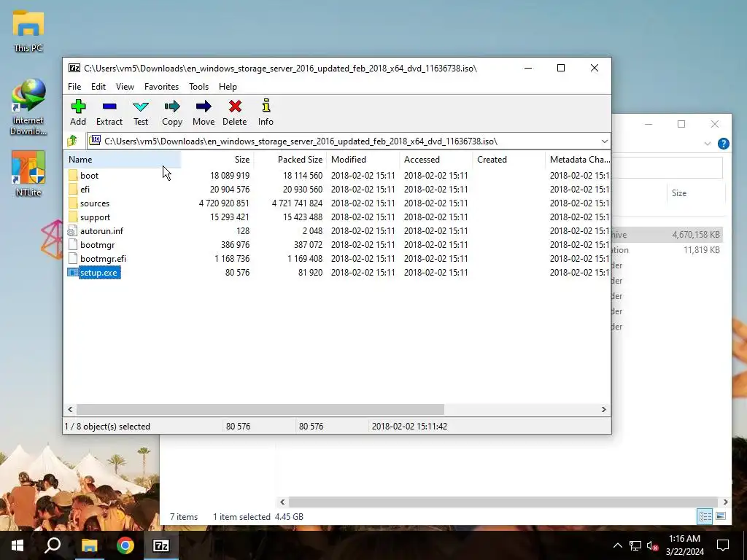Open the 7-Zip title bar icon menu
747x560 pixels.
tap(74, 68)
